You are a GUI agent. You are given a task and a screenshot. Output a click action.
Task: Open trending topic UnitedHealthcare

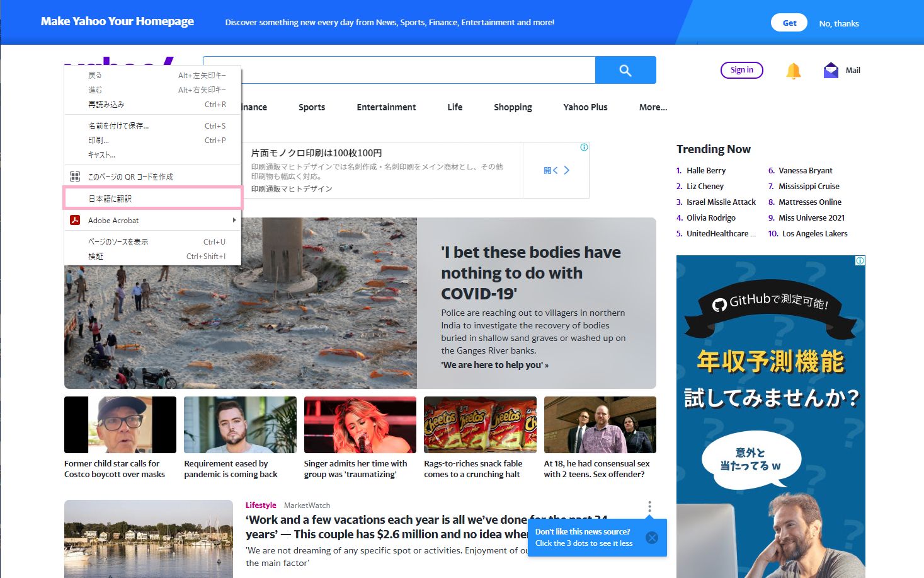pyautogui.click(x=721, y=233)
